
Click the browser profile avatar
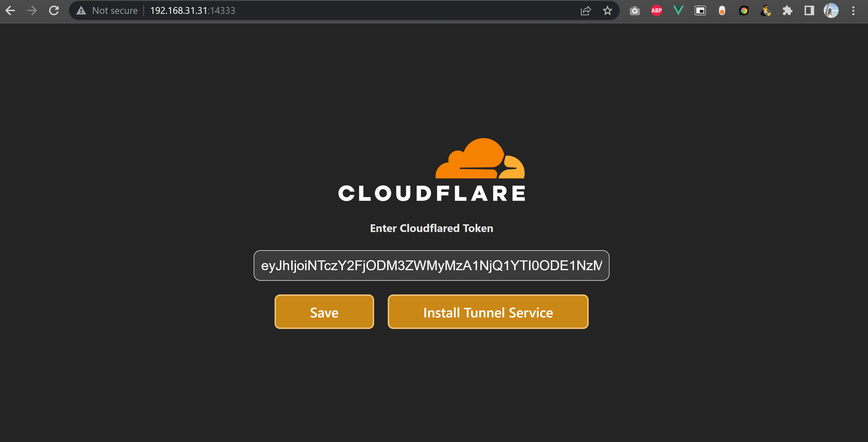click(x=831, y=10)
